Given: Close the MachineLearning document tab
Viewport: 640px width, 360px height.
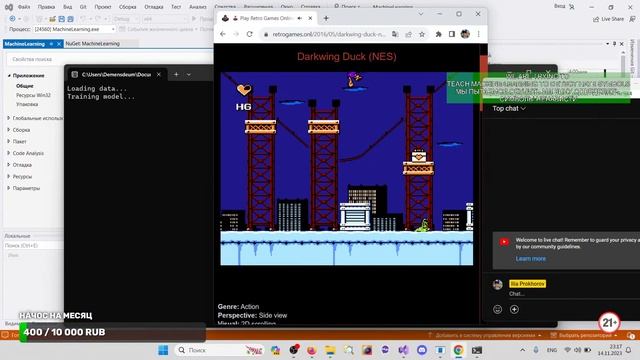Looking at the screenshot, I should coord(59,44).
